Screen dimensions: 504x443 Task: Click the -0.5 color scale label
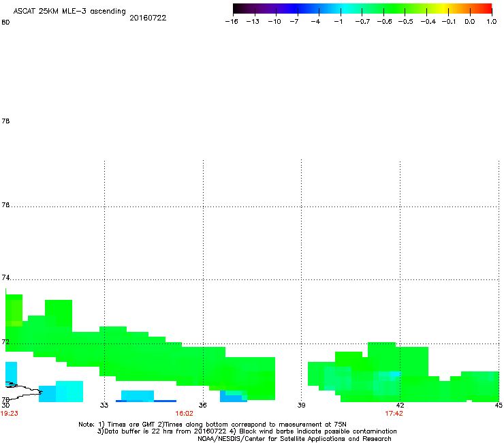click(406, 22)
